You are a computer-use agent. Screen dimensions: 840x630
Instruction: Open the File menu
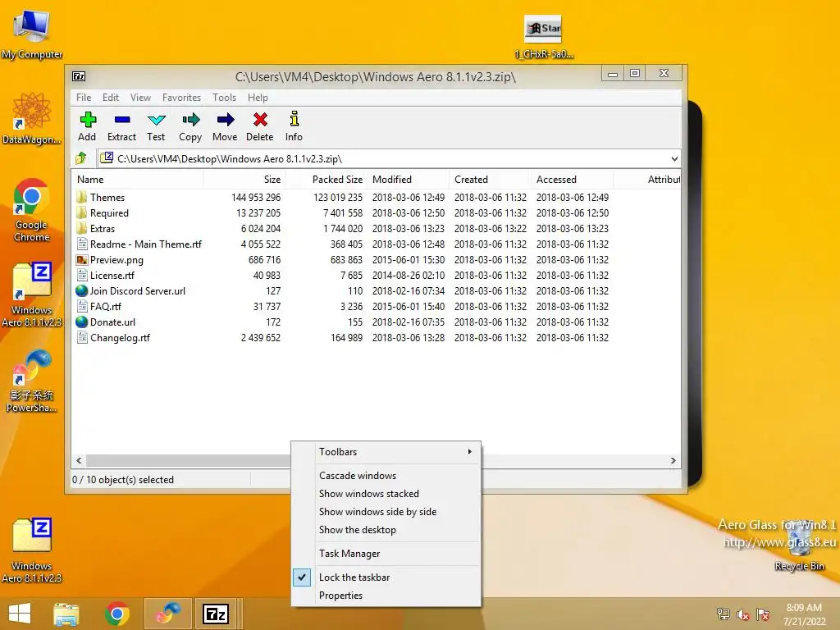84,98
